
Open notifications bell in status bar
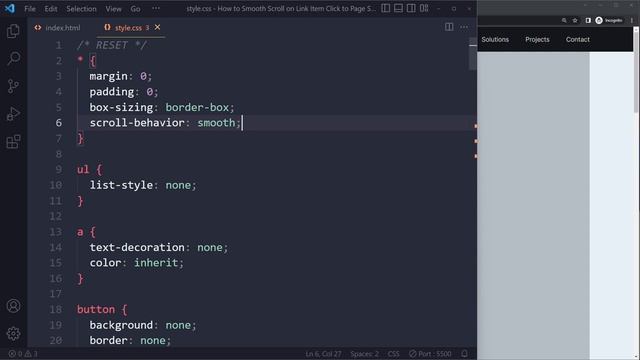click(x=464, y=353)
